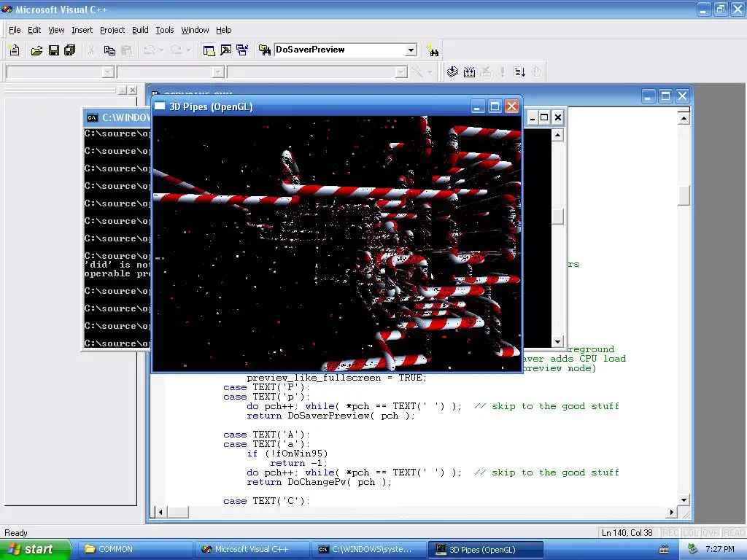Open the View menu
The height and width of the screenshot is (560, 747).
(x=56, y=30)
